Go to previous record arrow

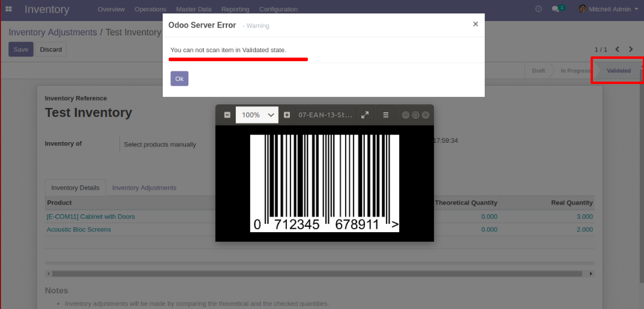tap(617, 49)
